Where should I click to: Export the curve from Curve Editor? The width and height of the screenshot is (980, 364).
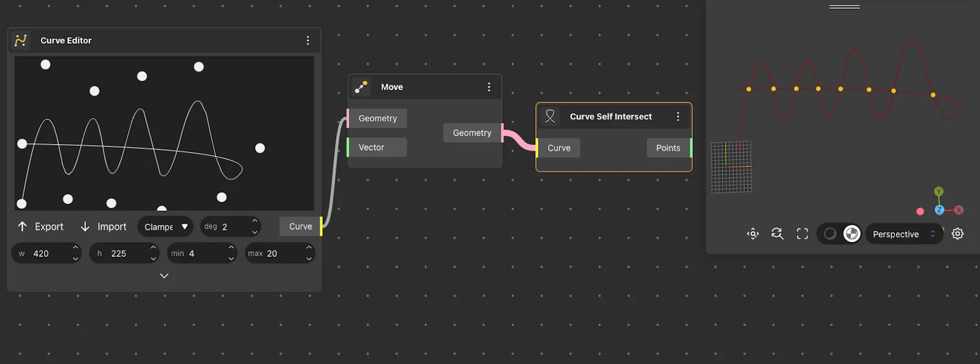click(x=40, y=227)
